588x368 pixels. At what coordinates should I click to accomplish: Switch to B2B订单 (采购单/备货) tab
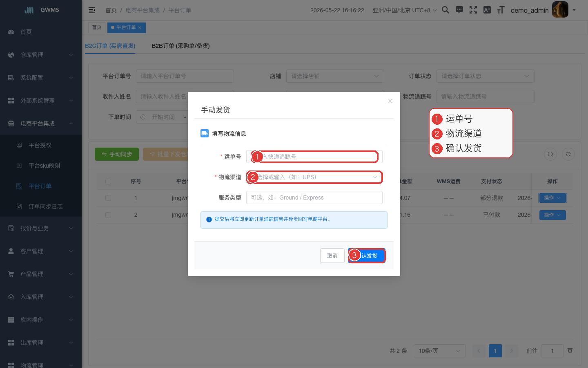click(x=180, y=46)
